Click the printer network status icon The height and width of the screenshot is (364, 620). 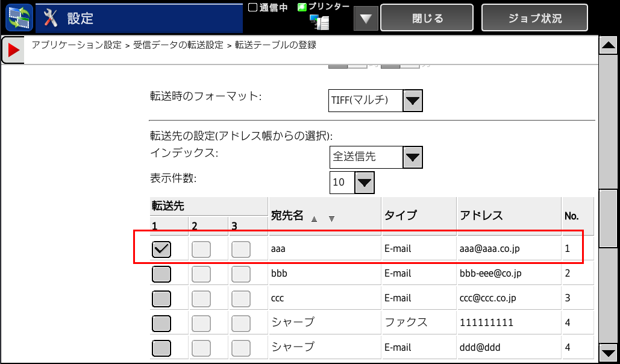(x=319, y=21)
